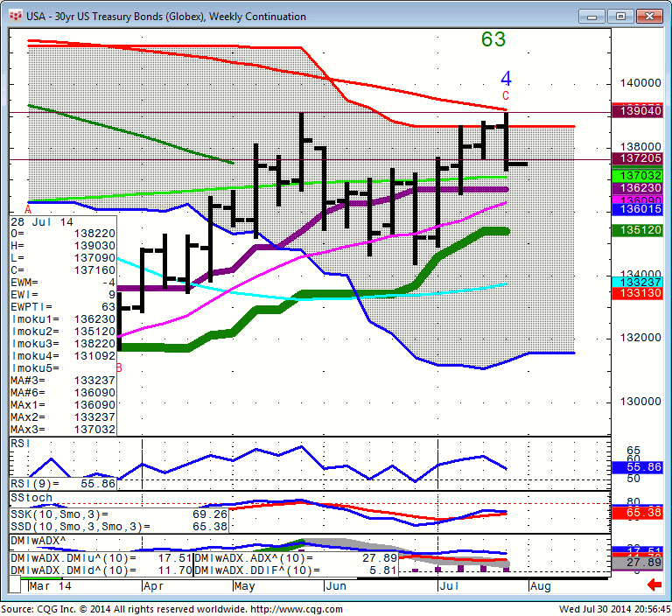Click the DMIwADX.DDIF^(10)= 5.81 readout
This screenshot has height=616, width=672.
tap(296, 570)
